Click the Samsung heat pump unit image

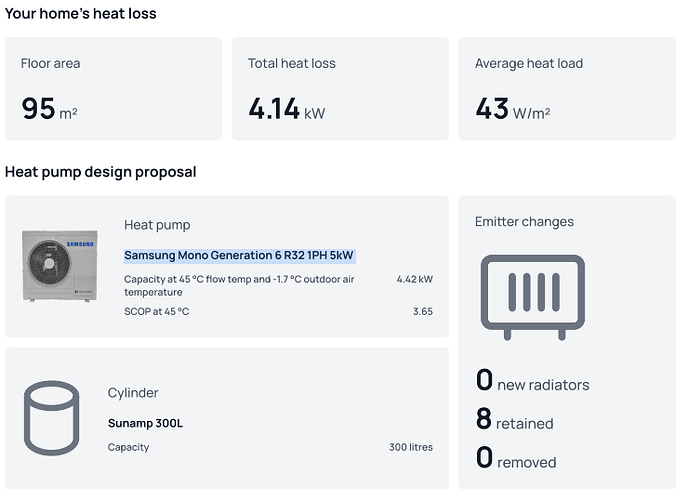coord(59,265)
